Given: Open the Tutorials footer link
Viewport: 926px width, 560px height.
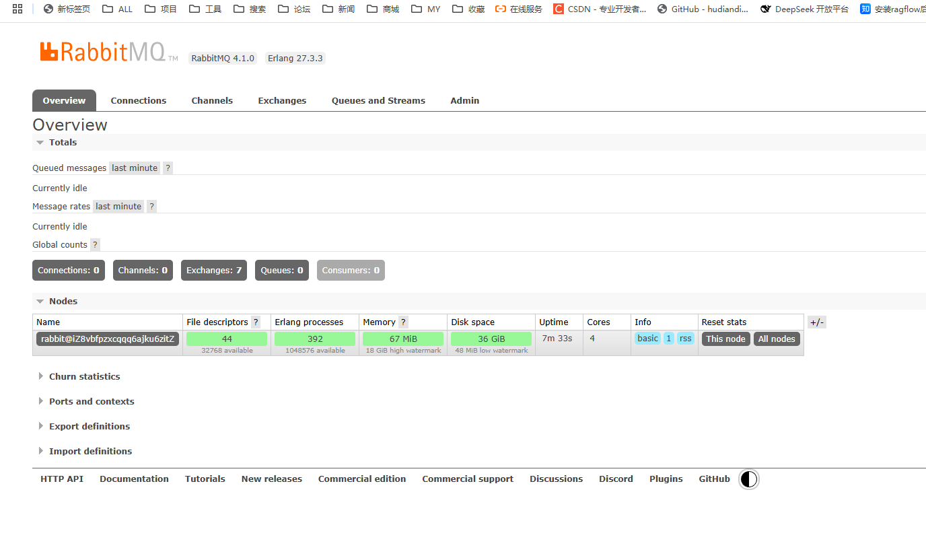Looking at the screenshot, I should (x=205, y=479).
